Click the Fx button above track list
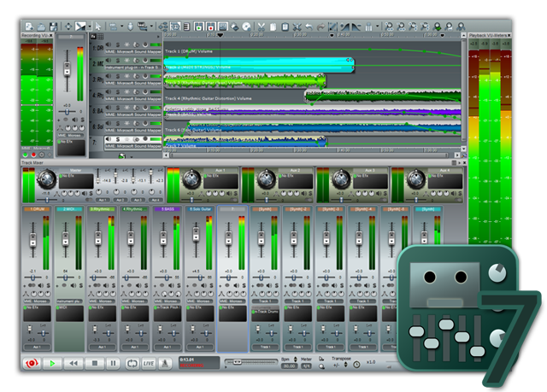547x392 pixels. 93,36
